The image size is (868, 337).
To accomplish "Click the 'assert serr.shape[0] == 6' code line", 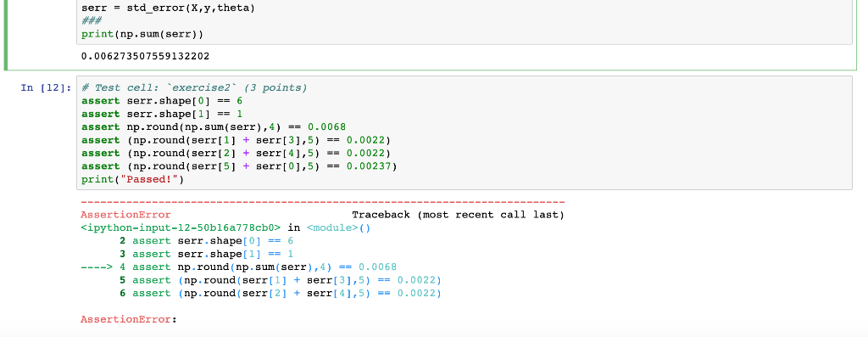I will [x=162, y=101].
